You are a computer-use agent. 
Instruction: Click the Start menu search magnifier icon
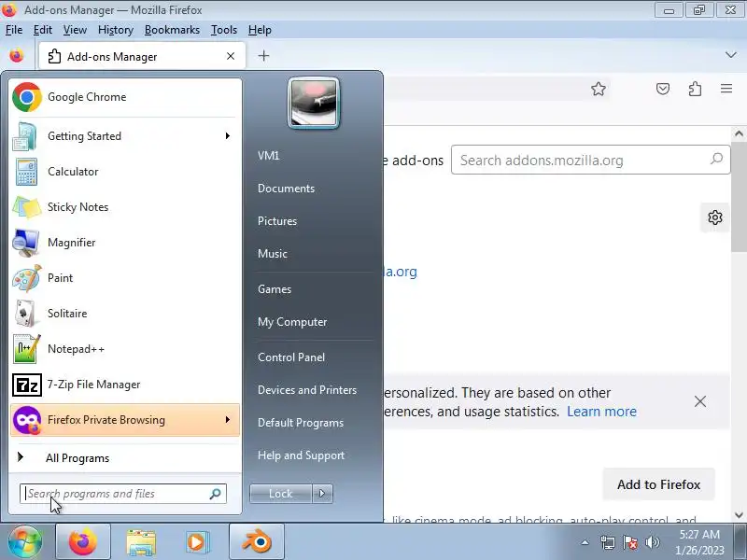pyautogui.click(x=215, y=494)
